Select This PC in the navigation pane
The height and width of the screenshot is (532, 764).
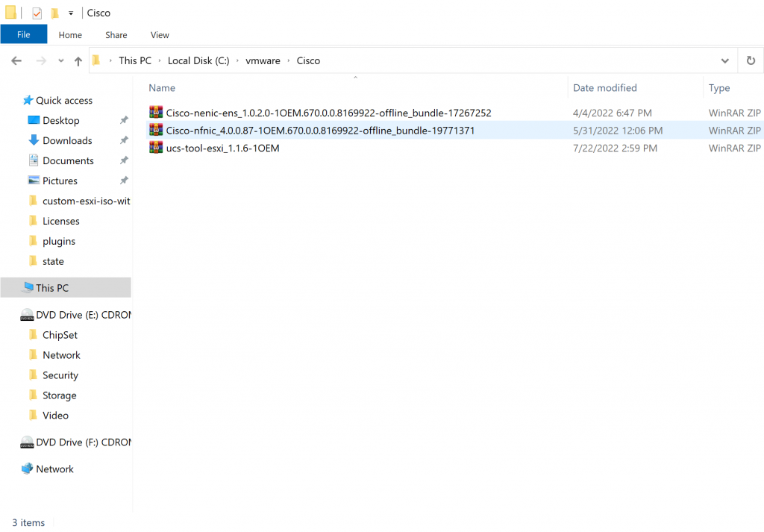coord(66,287)
